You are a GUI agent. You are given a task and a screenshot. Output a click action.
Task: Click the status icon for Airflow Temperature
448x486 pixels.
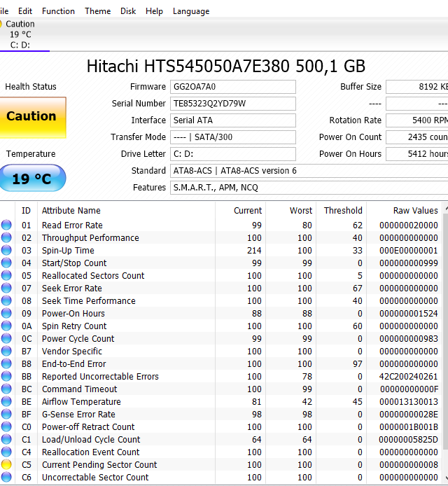(6, 401)
